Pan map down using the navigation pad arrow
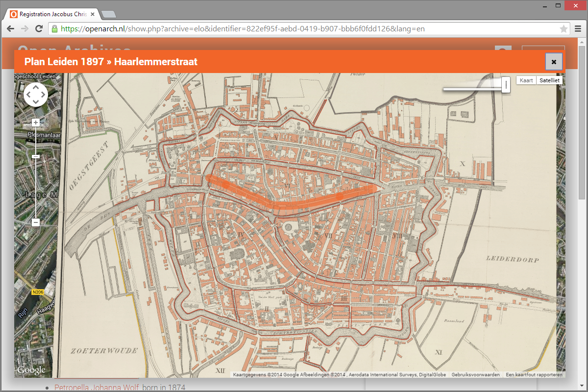 point(36,102)
